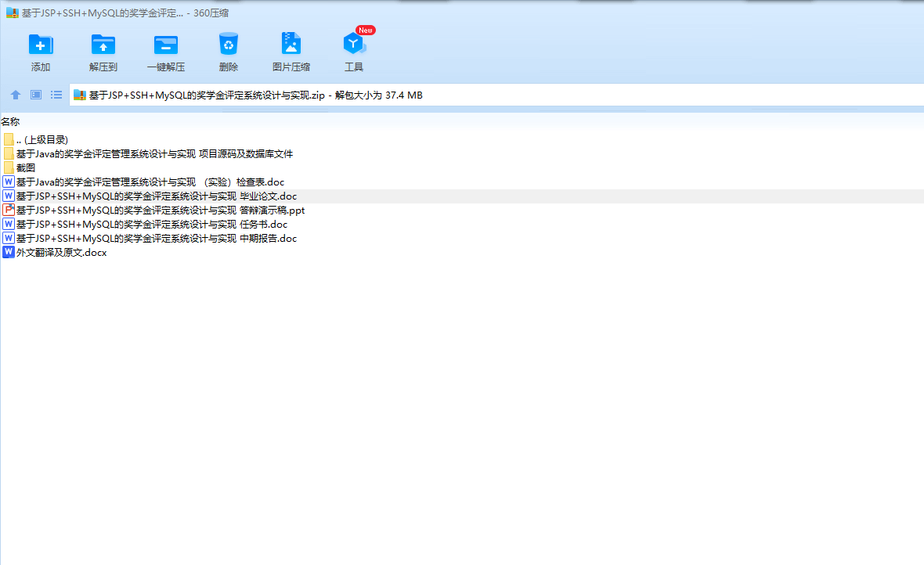Select the 毕业论文.doc file
Screen dimensions: 924x565
157,196
